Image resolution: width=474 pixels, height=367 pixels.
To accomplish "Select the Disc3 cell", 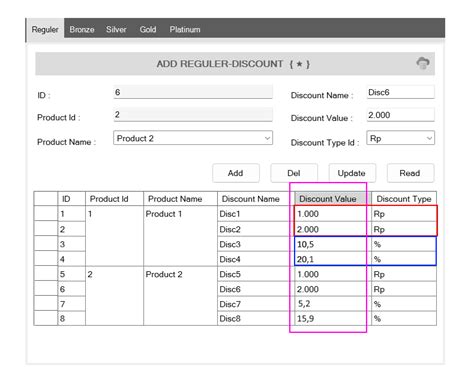I will pos(256,244).
